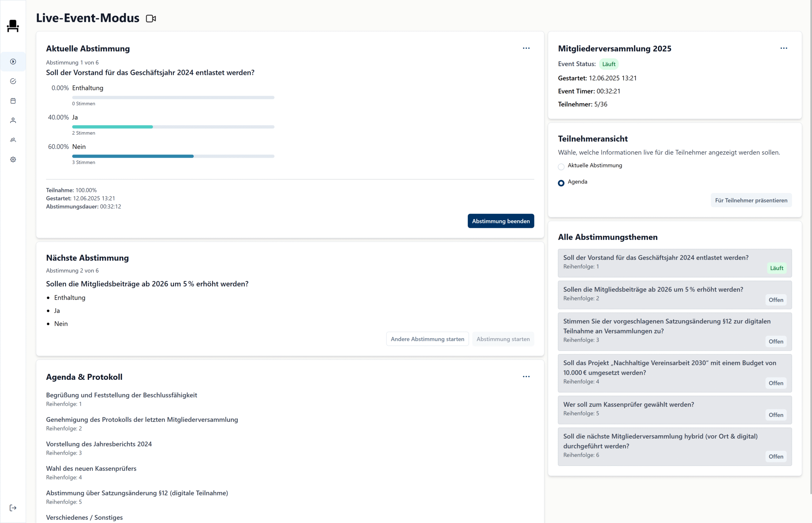Open the user groups sidebar icon
812x523 pixels.
(13, 140)
